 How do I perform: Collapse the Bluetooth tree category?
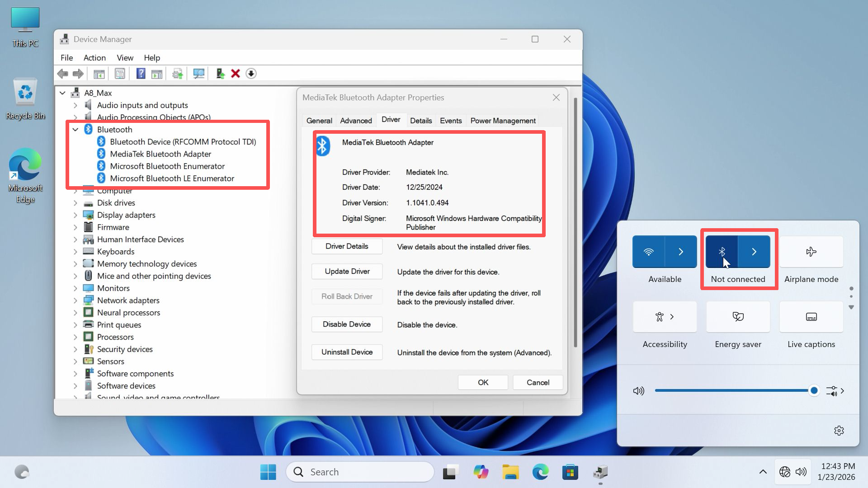click(75, 130)
